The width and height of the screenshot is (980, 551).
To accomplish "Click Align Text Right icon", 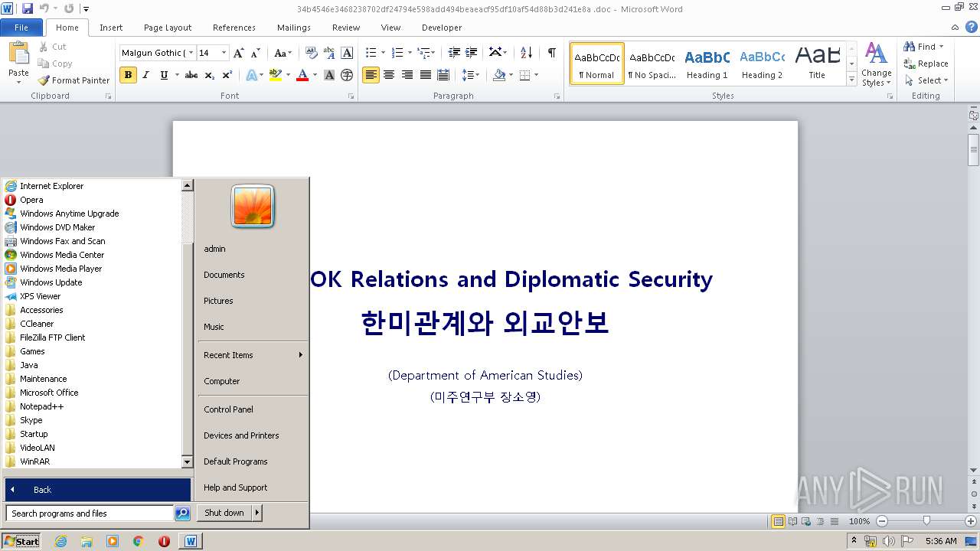I will [407, 75].
